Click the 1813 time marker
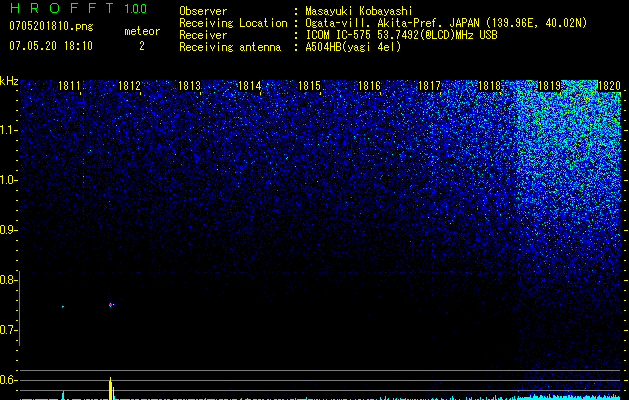629x400 pixels. [x=189, y=86]
